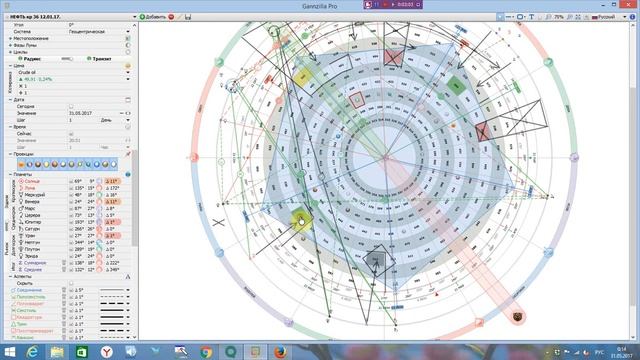
Task: Open the Соединение line style dropdown
Action: tap(128, 290)
